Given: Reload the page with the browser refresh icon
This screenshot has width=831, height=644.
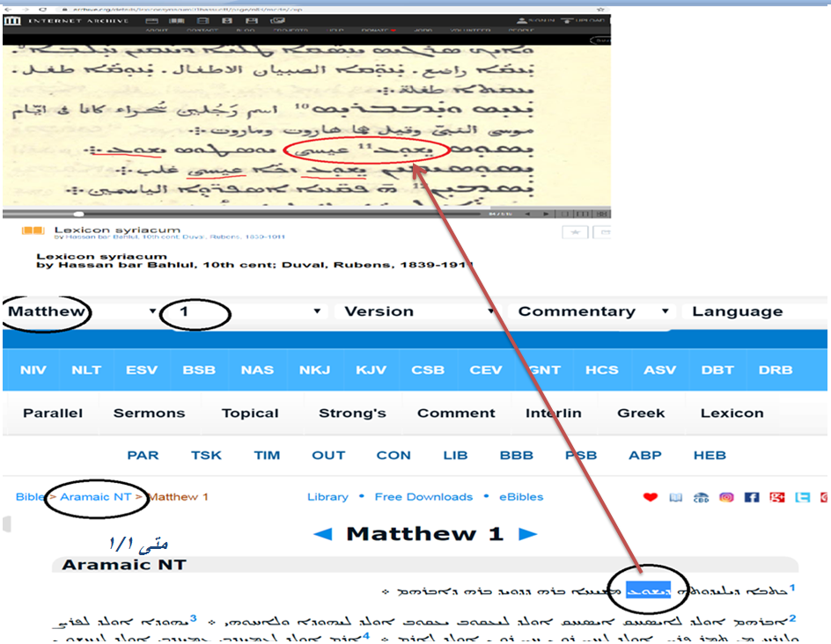Looking at the screenshot, I should point(43,9).
